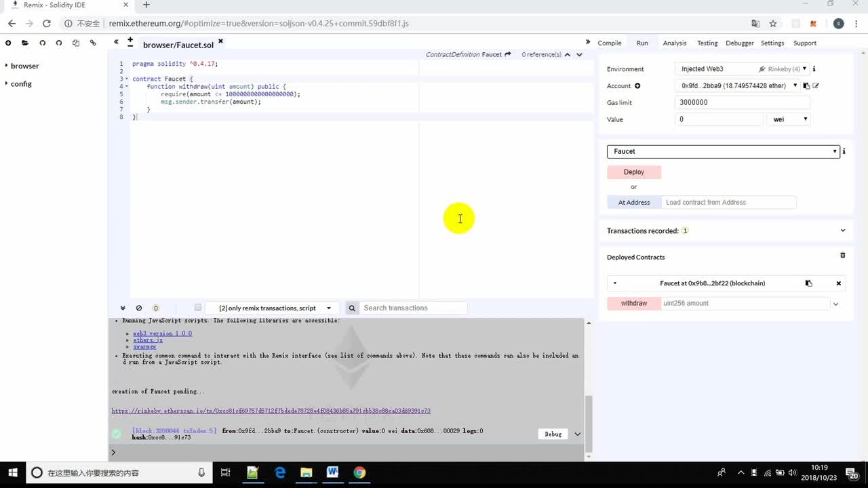Open Windows Start menu
The image size is (868, 488).
pos(13,472)
